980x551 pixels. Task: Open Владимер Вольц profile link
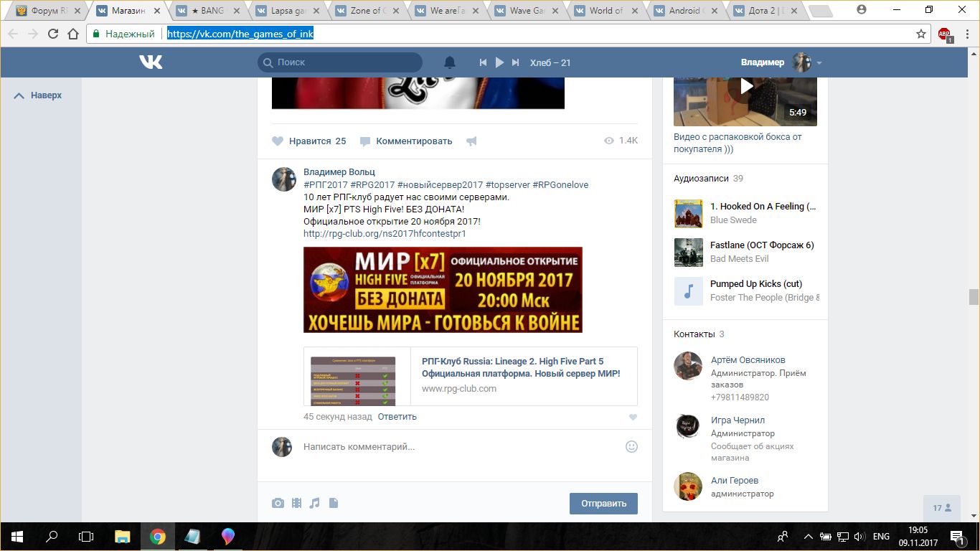click(339, 172)
